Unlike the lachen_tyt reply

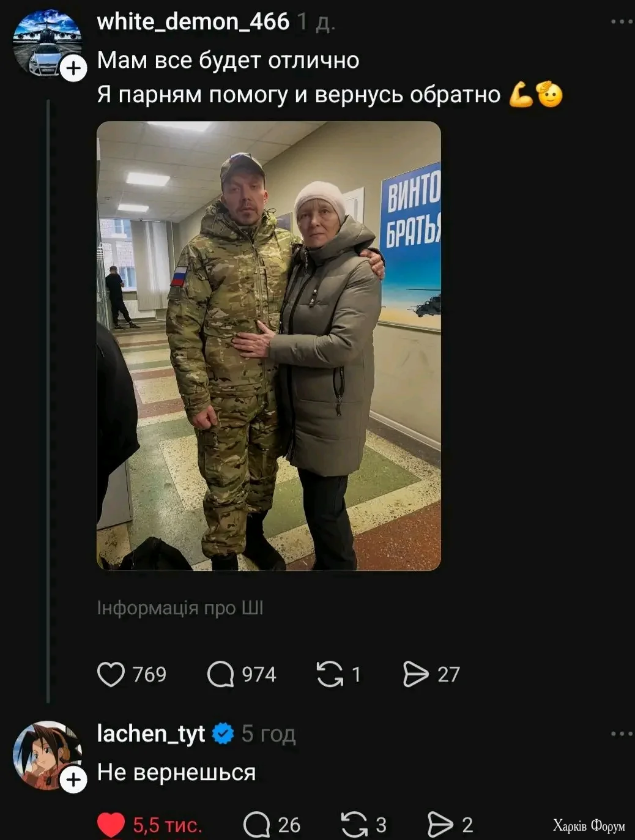tap(111, 825)
